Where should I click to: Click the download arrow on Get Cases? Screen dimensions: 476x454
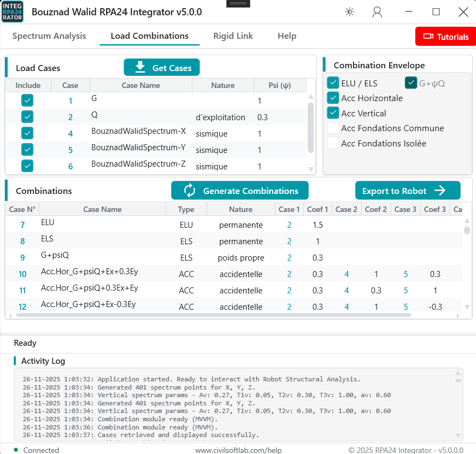click(140, 67)
